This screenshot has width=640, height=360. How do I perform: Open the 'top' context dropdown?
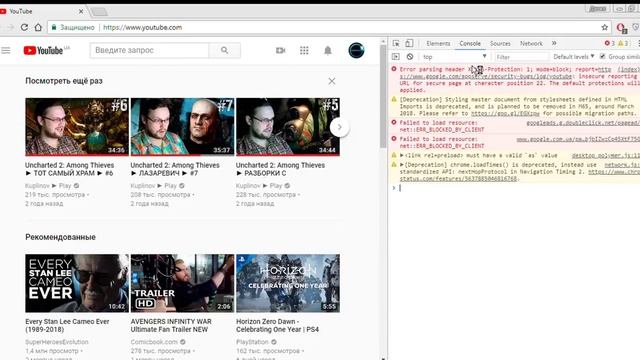[454, 57]
